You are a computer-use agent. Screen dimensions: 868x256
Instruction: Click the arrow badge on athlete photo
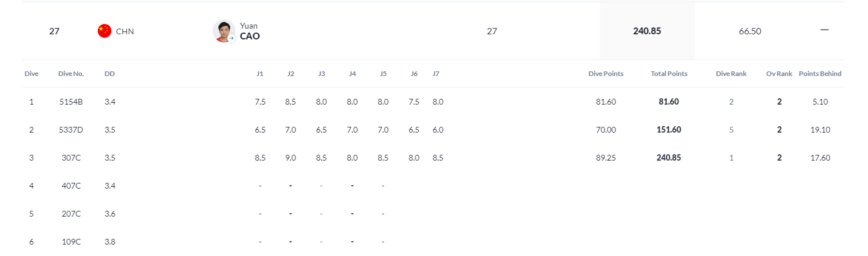click(231, 38)
